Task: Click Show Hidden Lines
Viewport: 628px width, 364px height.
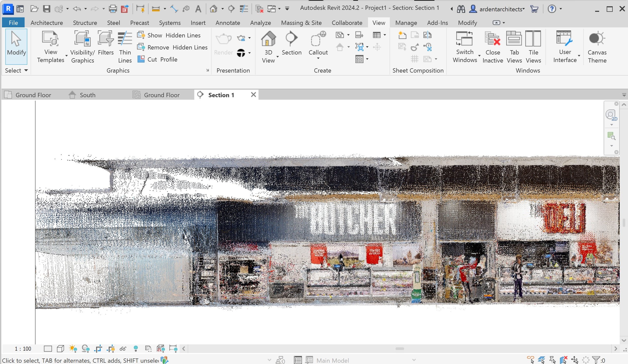Action: pos(169,35)
